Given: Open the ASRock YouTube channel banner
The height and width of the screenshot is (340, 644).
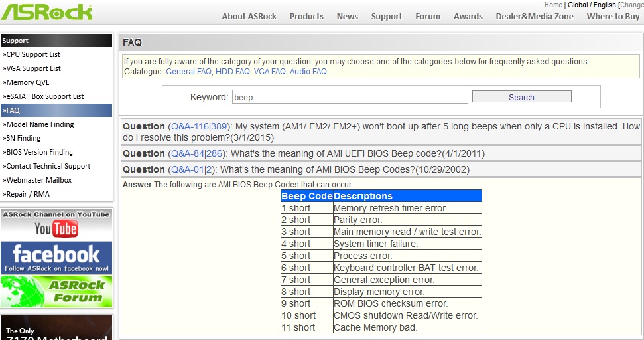Looking at the screenshot, I should 56,224.
